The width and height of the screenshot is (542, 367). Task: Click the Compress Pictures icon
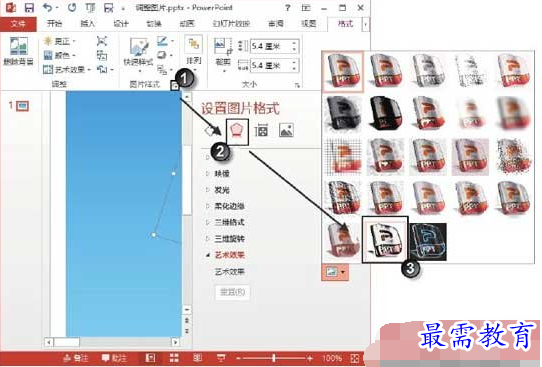(102, 41)
